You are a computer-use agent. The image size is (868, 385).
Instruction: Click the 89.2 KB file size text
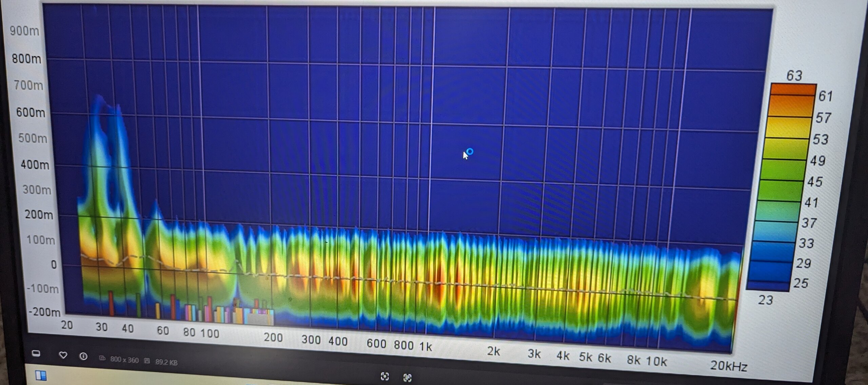(166, 362)
